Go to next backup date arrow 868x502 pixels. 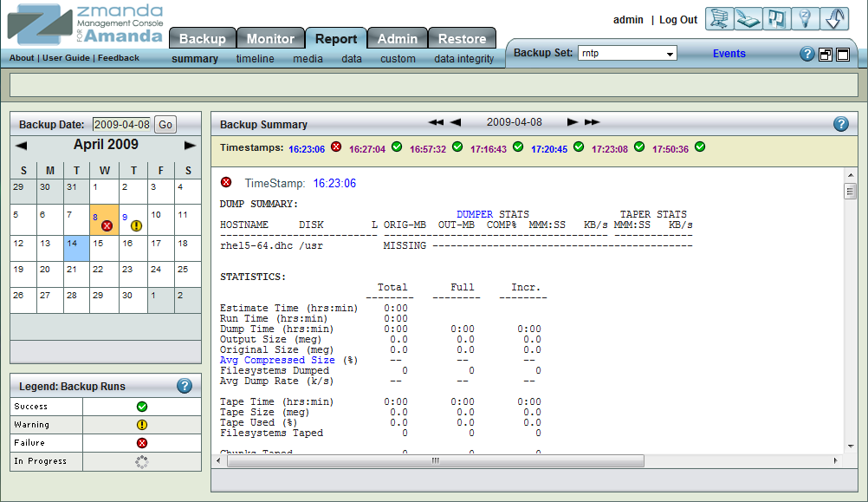coord(573,122)
